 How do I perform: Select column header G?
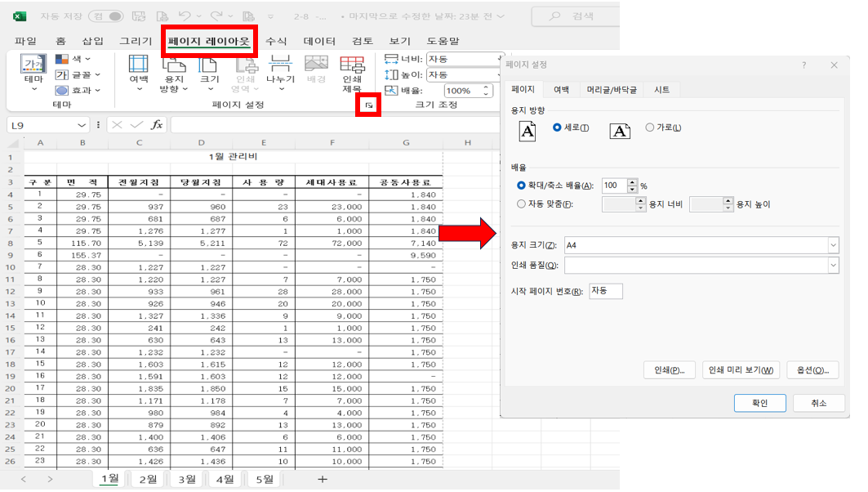(x=406, y=142)
